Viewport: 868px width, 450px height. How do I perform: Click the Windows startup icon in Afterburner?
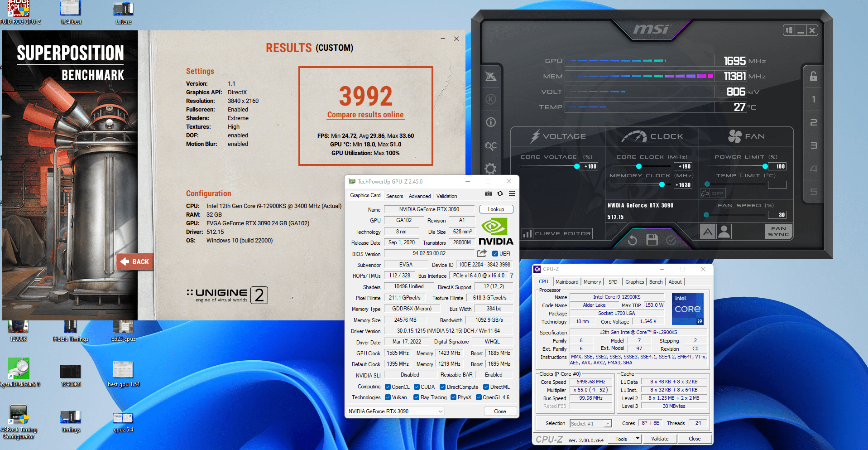789,30
